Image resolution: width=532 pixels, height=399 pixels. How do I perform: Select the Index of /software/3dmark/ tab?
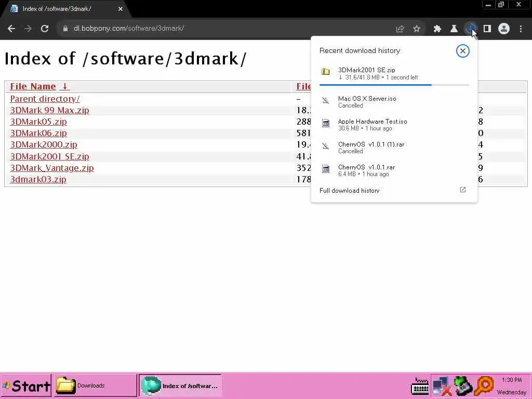click(x=65, y=9)
